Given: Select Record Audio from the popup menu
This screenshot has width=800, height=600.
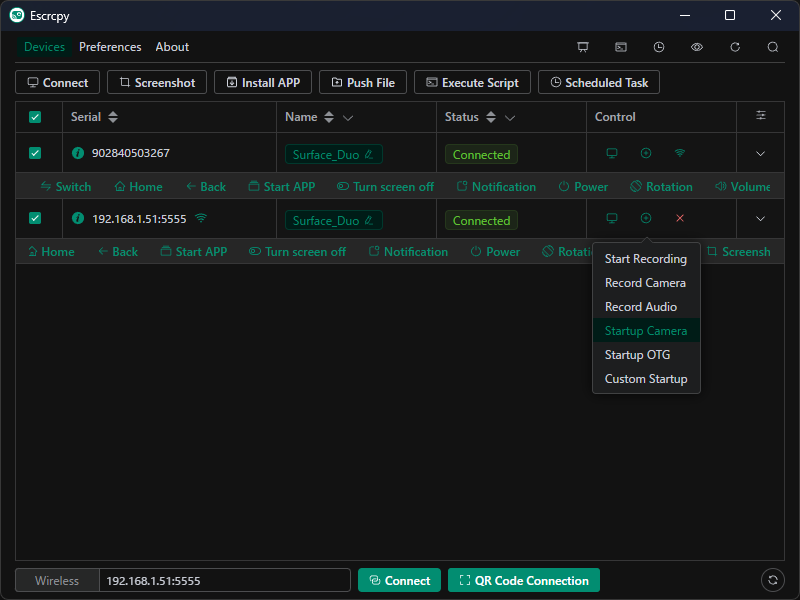Looking at the screenshot, I should pos(646,307).
